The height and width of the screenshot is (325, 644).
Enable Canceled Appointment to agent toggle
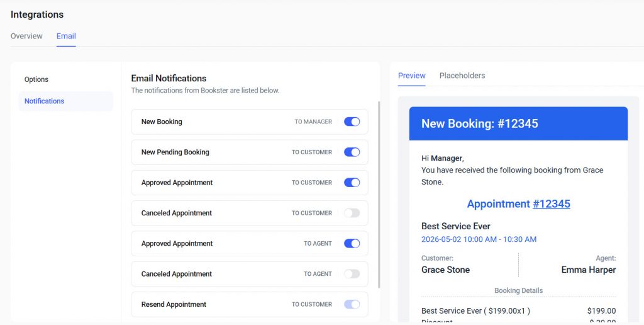352,274
